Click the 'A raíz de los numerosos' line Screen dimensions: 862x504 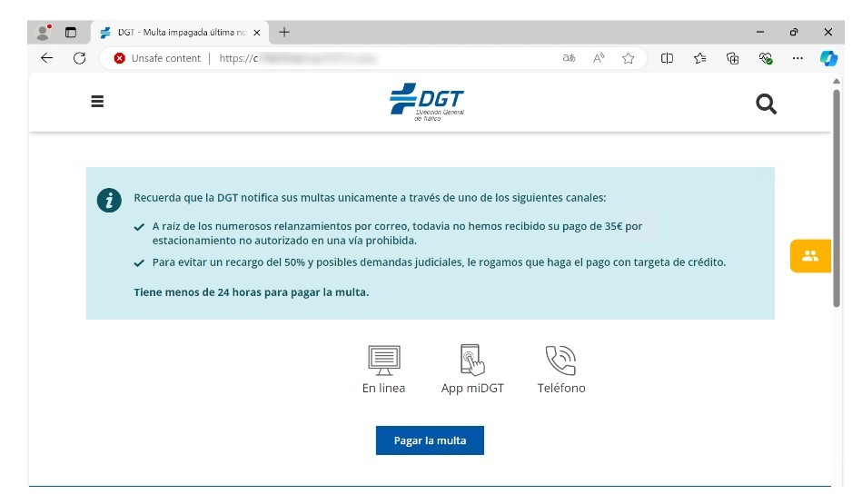coord(397,233)
